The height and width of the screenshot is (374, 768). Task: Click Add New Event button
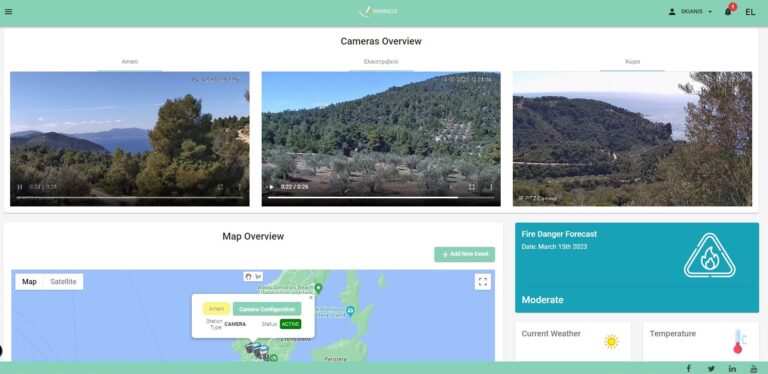[x=464, y=255]
